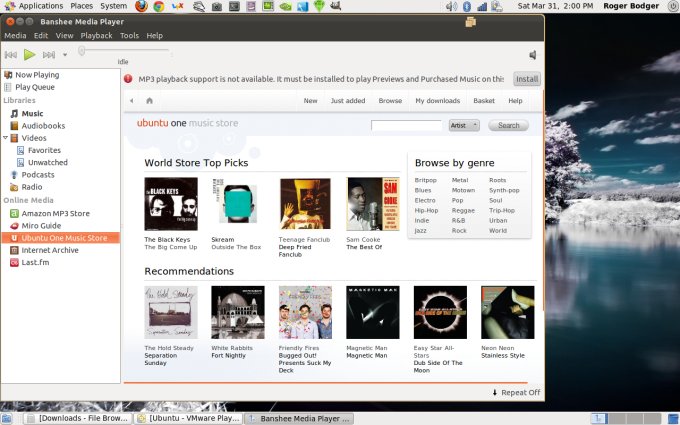Open the next-track dropdown arrow

click(65, 55)
